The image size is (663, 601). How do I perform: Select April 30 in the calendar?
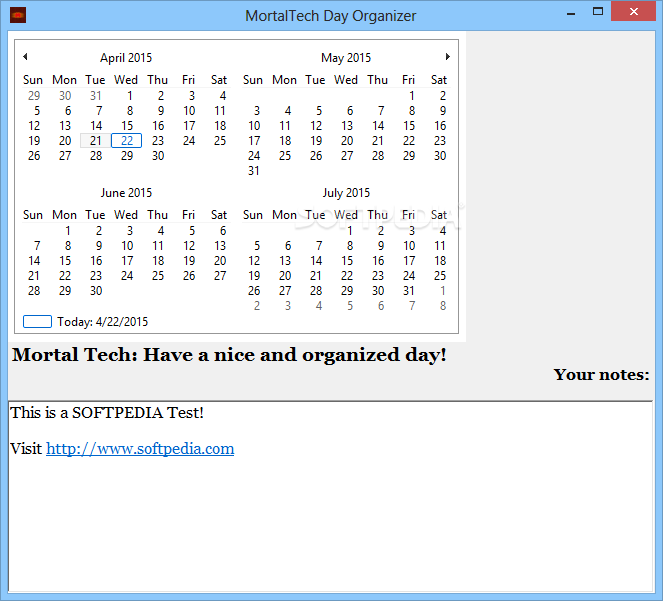(158, 156)
